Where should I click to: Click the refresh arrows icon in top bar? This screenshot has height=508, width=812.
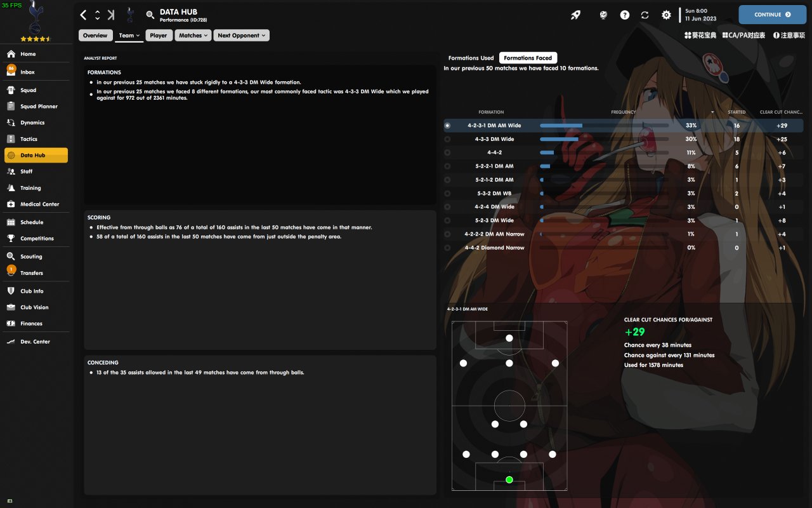click(x=645, y=15)
